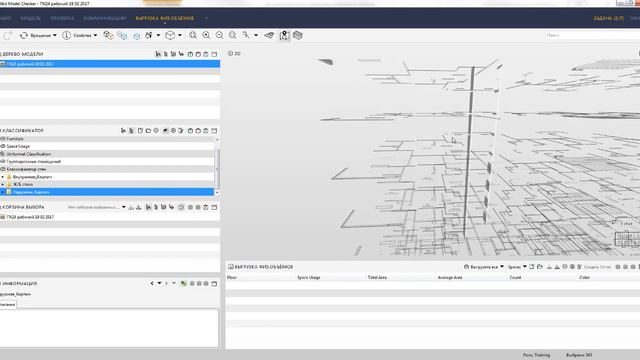Open the walking figure dropdown arrow
This screenshot has width=640, height=360.
click(256, 36)
